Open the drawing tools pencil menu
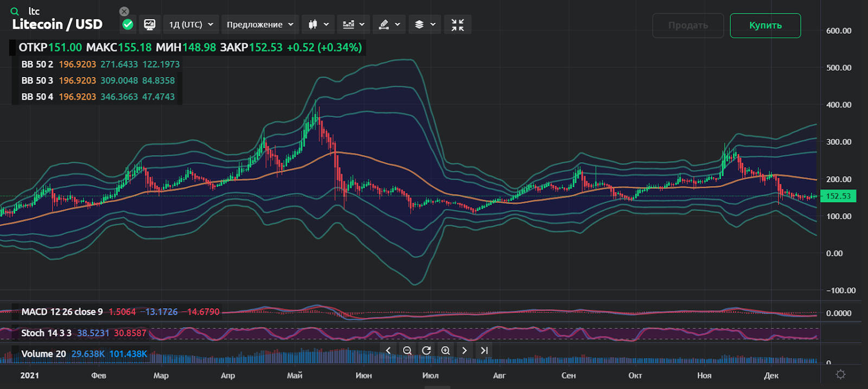This screenshot has height=389, width=868. point(390,24)
